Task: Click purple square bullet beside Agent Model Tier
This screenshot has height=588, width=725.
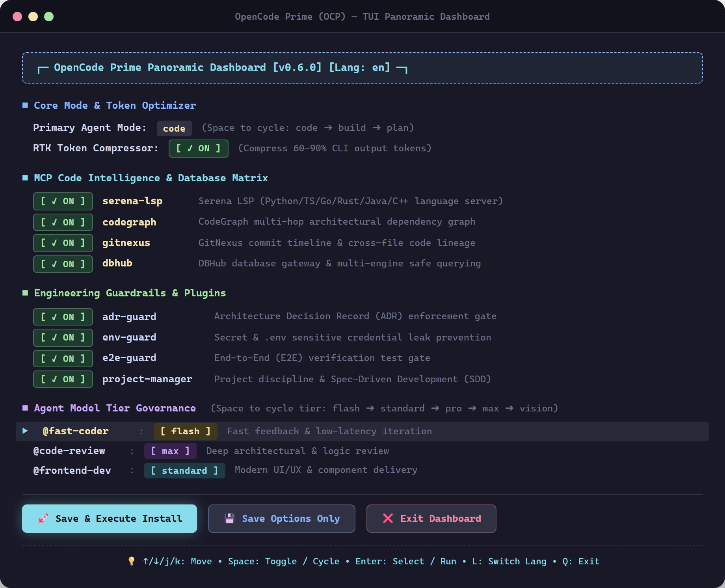Action: pos(25,408)
